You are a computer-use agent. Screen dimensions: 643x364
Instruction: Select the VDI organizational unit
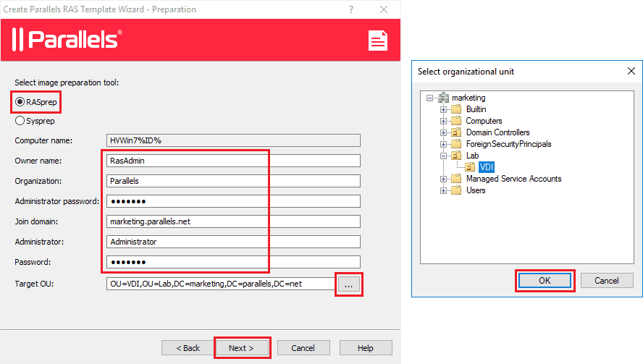point(487,167)
